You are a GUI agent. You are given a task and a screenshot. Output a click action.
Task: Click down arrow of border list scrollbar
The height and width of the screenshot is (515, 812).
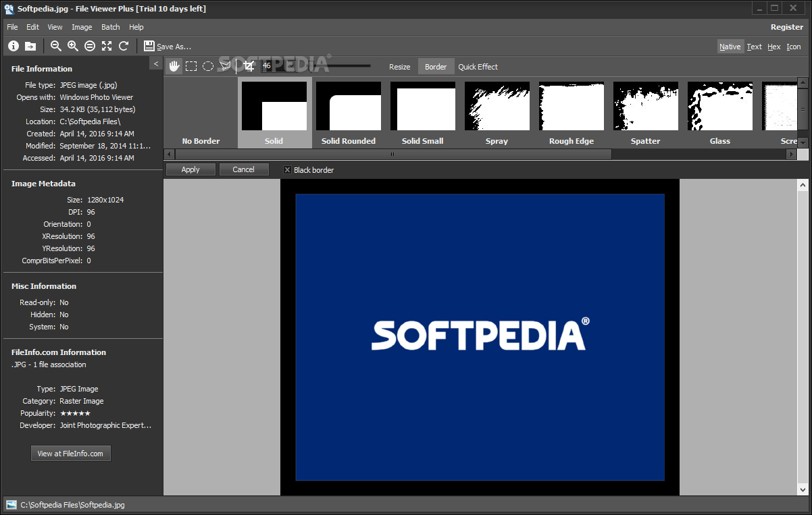tap(803, 142)
